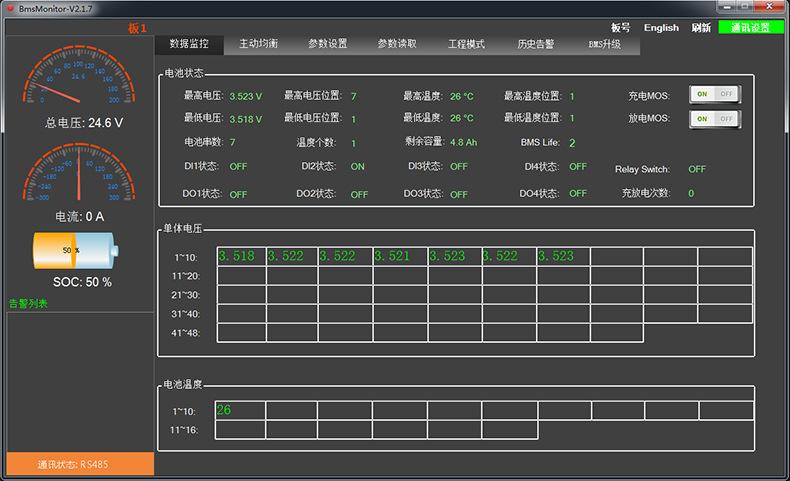
Task: Select the second cell voltage 3.522
Action: tap(292, 256)
